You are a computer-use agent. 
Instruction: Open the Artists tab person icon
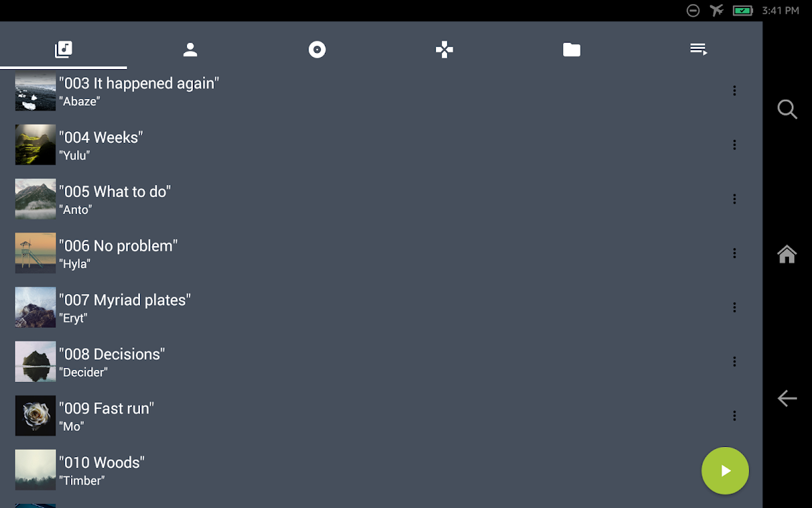click(190, 49)
